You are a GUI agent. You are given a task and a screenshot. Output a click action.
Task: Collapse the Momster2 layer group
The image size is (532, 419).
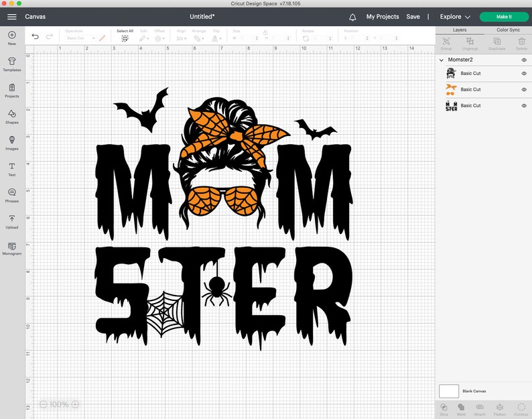click(442, 60)
